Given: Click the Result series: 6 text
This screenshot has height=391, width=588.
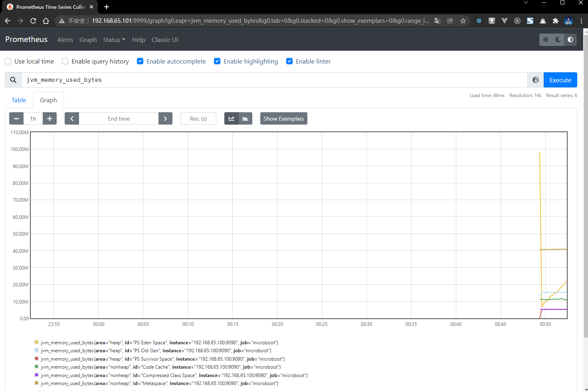Looking at the screenshot, I should (562, 95).
